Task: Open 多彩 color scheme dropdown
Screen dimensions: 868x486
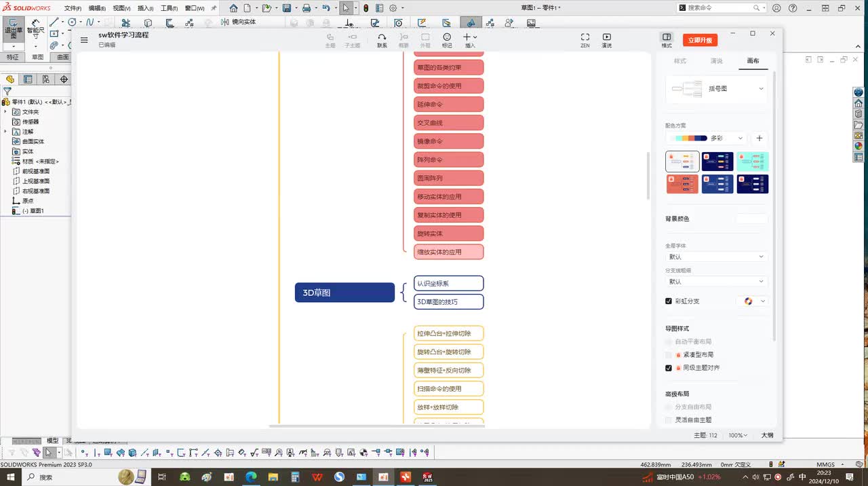Action: pos(706,138)
